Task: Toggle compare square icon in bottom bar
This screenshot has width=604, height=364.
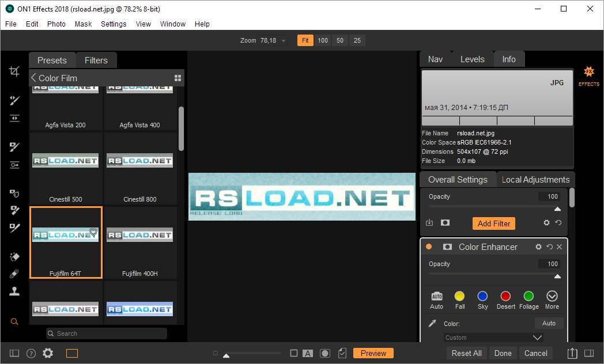Action: [294, 353]
